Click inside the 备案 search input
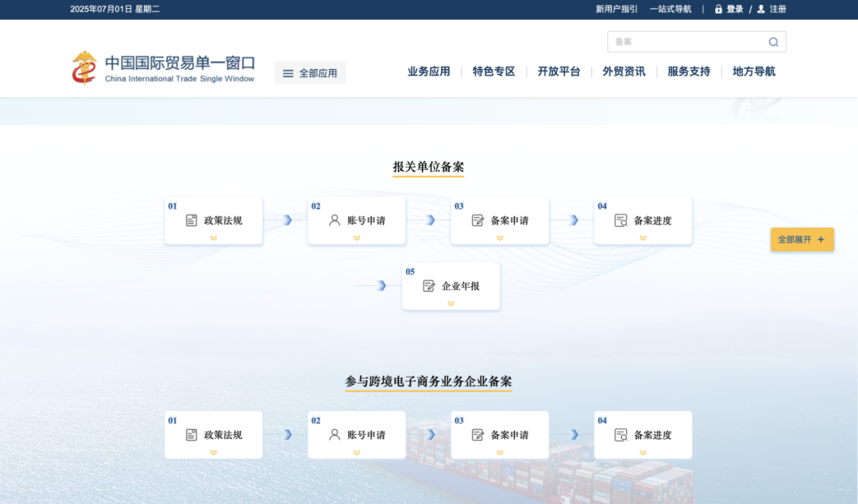Screen dimensions: 858x504 [x=683, y=41]
